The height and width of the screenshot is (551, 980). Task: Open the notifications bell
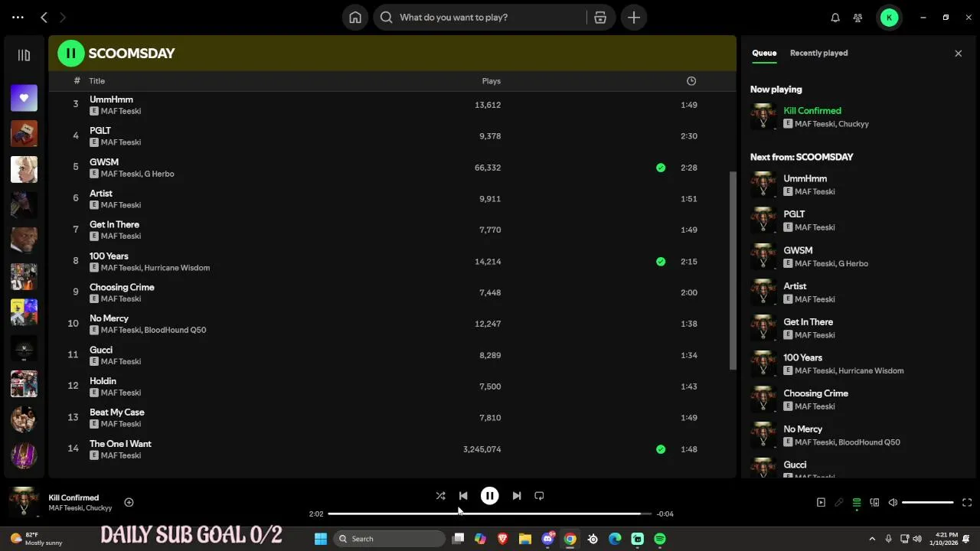point(835,18)
